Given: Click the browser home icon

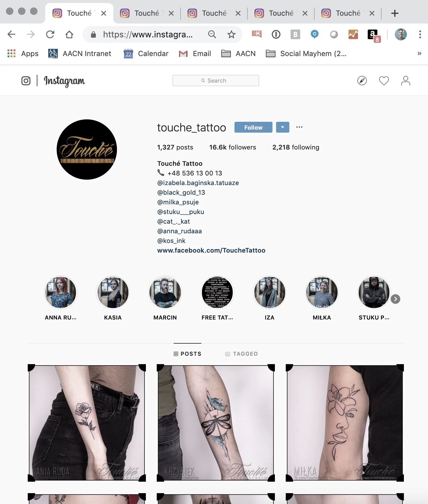Looking at the screenshot, I should tap(69, 34).
